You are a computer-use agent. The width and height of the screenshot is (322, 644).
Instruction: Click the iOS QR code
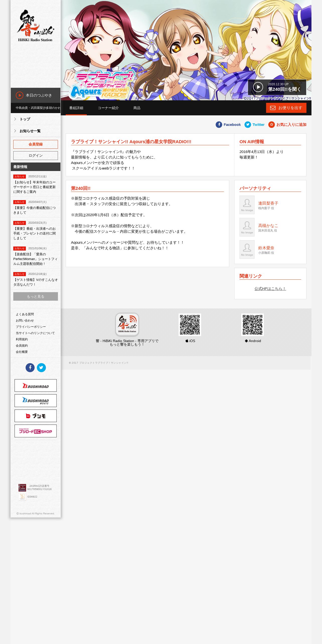click(190, 325)
